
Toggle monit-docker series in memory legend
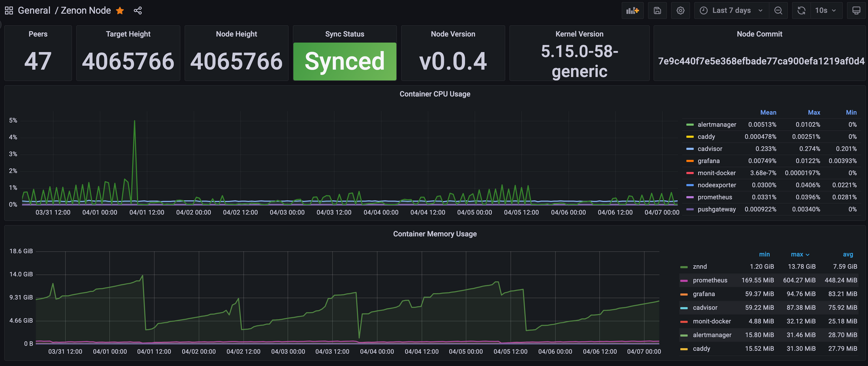[712, 321]
